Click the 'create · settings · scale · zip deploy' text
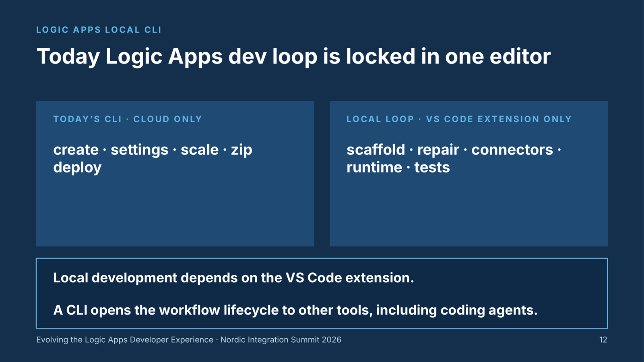 [x=153, y=158]
